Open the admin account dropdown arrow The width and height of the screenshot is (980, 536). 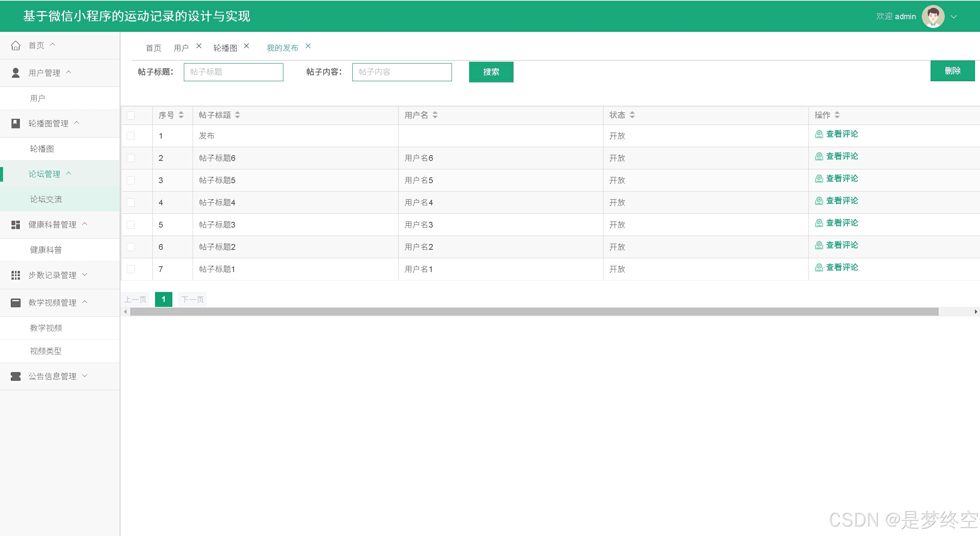tap(954, 17)
